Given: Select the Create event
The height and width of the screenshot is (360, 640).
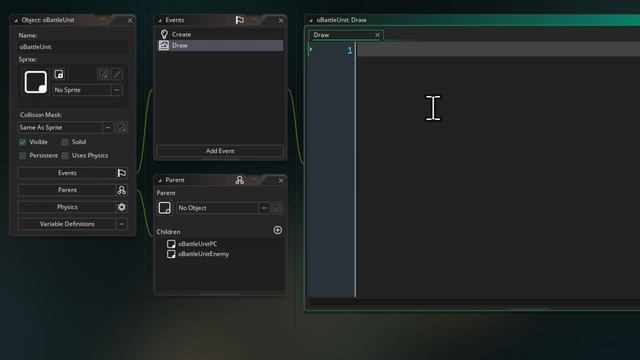Looking at the screenshot, I should pos(220,34).
